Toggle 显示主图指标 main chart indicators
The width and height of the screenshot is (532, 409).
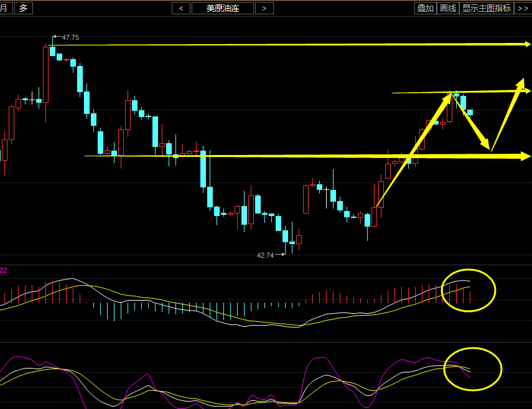pyautogui.click(x=486, y=8)
